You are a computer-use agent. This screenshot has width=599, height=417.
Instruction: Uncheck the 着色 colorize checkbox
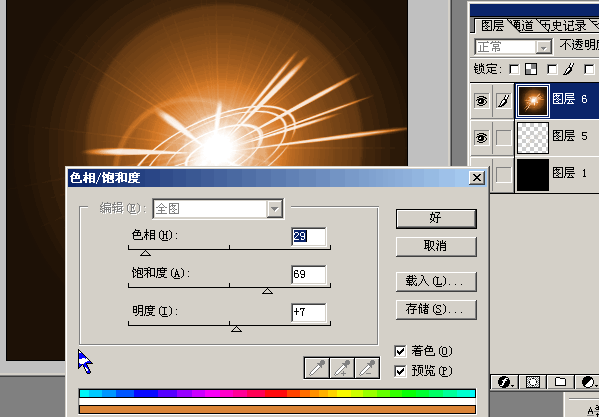400,351
